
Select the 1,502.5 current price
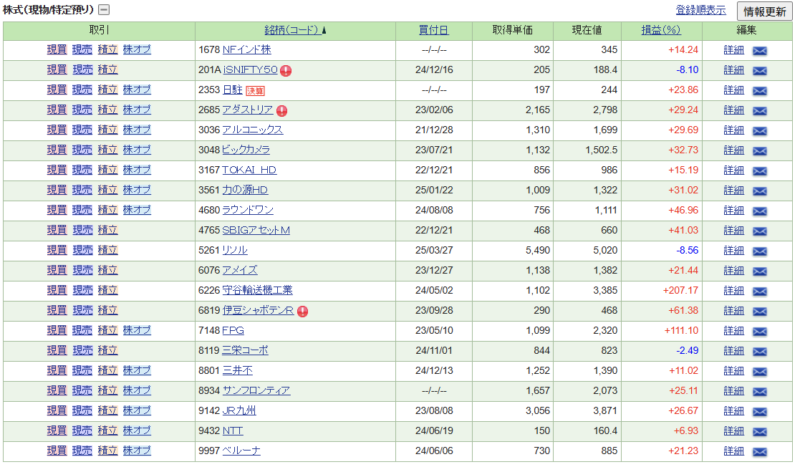click(x=601, y=150)
